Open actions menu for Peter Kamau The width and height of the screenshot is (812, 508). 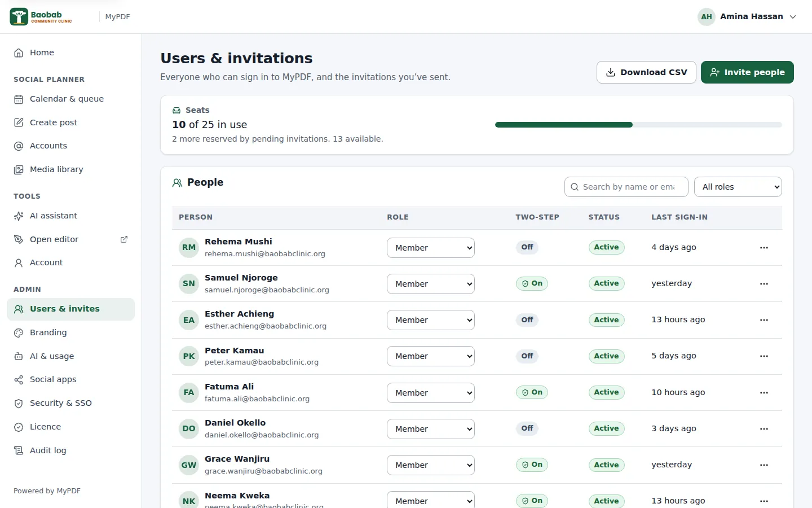click(x=764, y=356)
